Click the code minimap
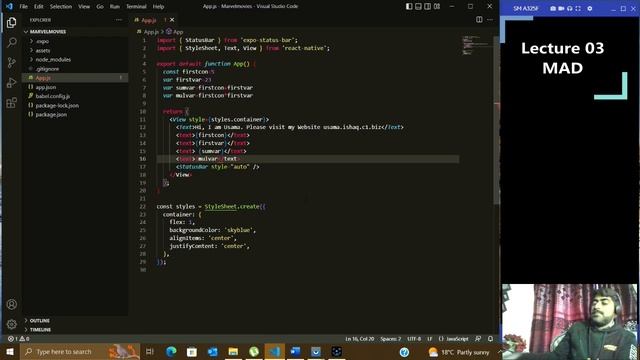Image resolution: width=640 pixels, height=360 pixels. [476, 45]
